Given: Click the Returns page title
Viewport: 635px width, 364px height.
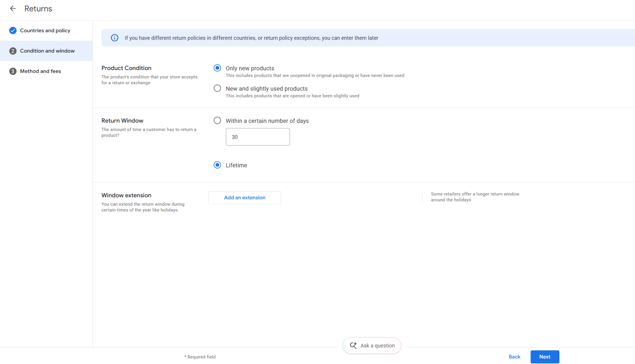Looking at the screenshot, I should [38, 9].
